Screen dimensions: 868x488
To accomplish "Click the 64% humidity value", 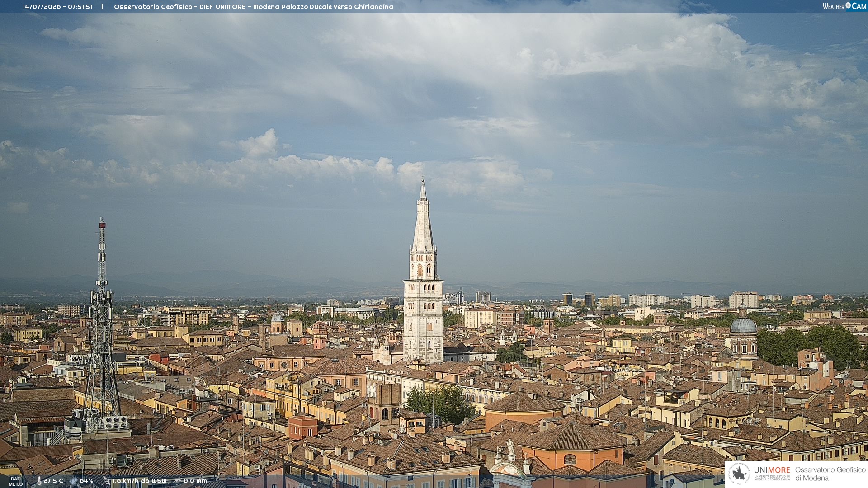I will click(86, 481).
